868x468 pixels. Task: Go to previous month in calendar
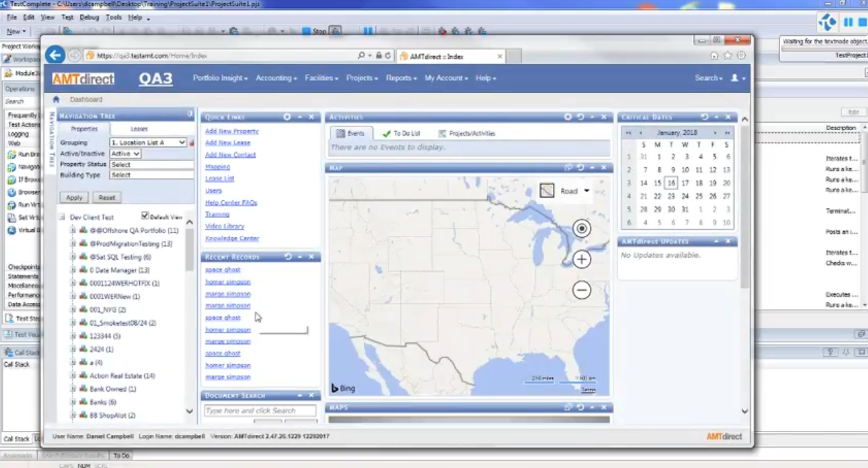641,133
